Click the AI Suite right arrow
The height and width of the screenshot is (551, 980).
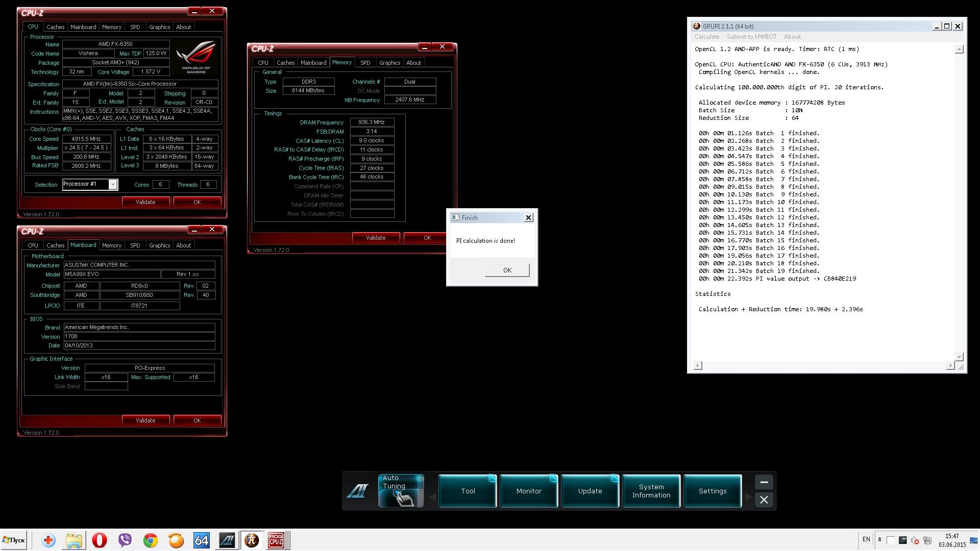click(748, 496)
